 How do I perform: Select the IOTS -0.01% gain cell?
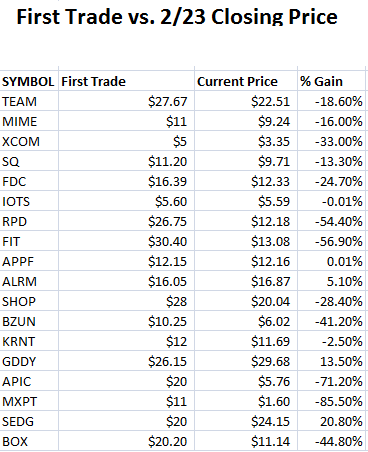(x=331, y=201)
